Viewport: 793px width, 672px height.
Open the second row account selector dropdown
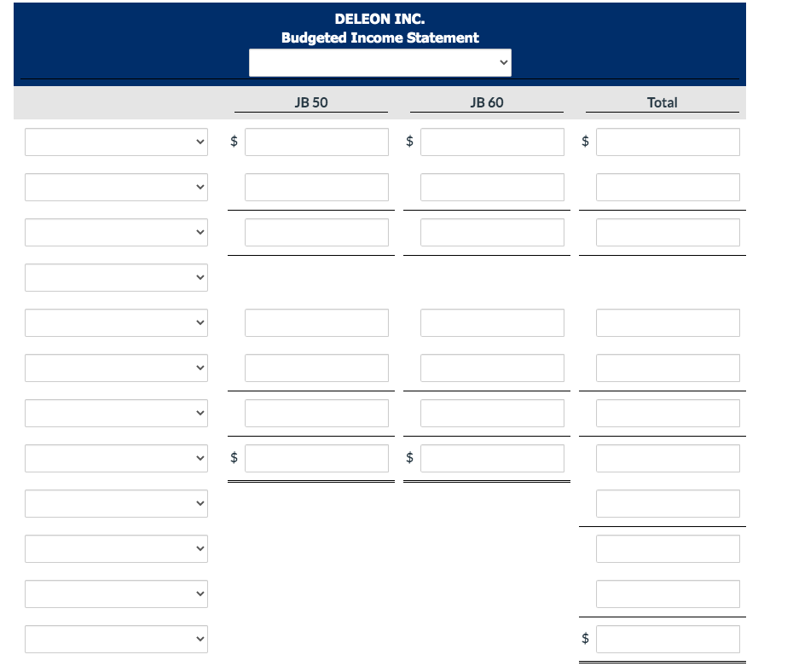116,187
